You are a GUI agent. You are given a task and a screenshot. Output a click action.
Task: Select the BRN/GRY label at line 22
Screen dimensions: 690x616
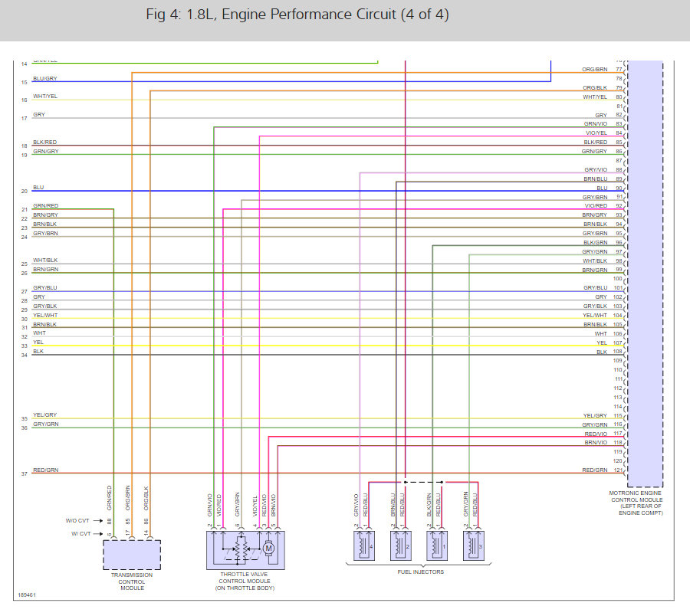45,215
